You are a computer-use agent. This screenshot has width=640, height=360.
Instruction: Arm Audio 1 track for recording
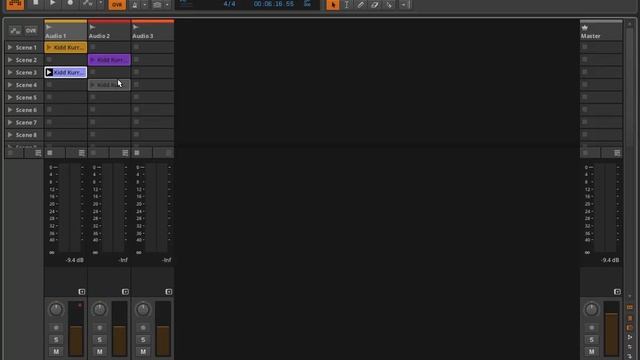coord(56,328)
